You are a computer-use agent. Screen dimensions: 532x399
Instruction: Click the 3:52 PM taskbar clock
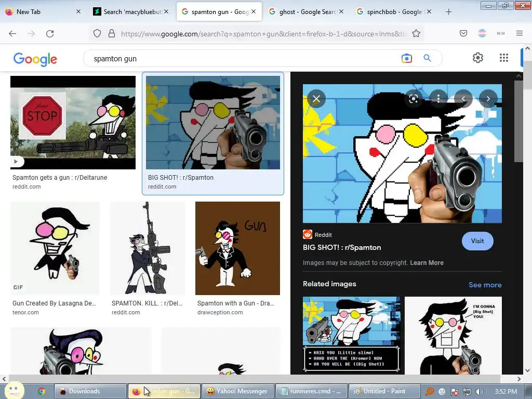tap(506, 392)
